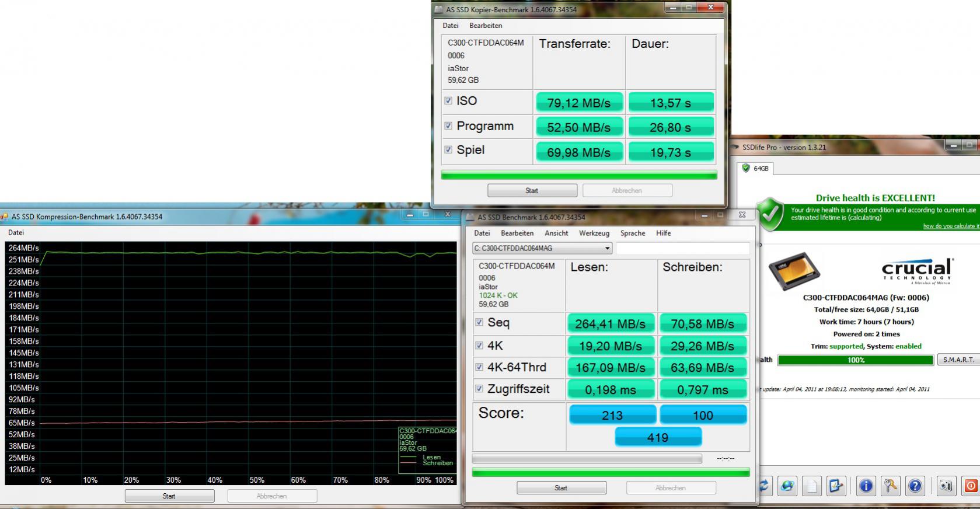Click the Kompression-Benchmark window title icon
This screenshot has height=509, width=980.
pyautogui.click(x=4, y=217)
